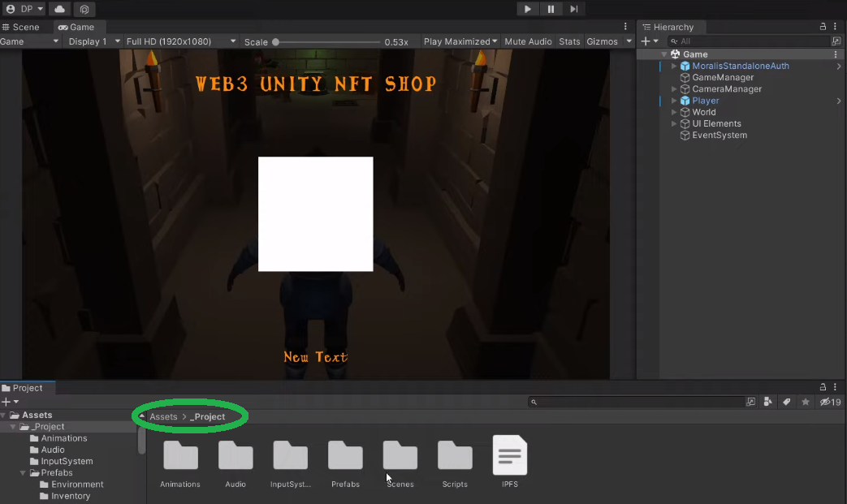
Task: Click the Step frame button
Action: coord(573,9)
